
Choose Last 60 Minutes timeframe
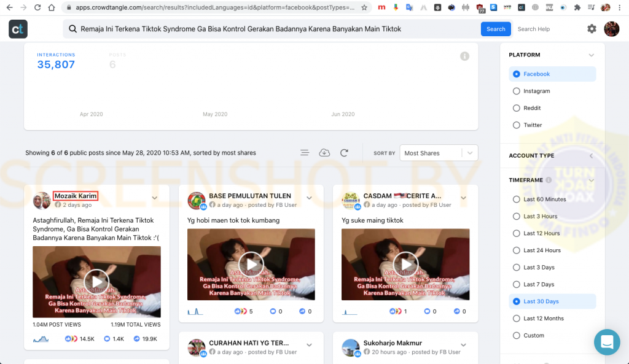(516, 199)
